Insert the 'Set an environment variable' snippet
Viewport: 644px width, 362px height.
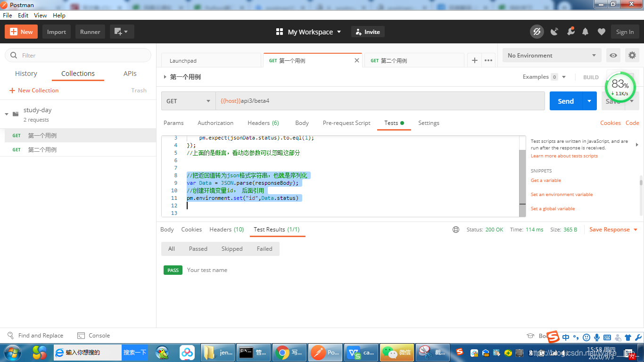point(561,194)
